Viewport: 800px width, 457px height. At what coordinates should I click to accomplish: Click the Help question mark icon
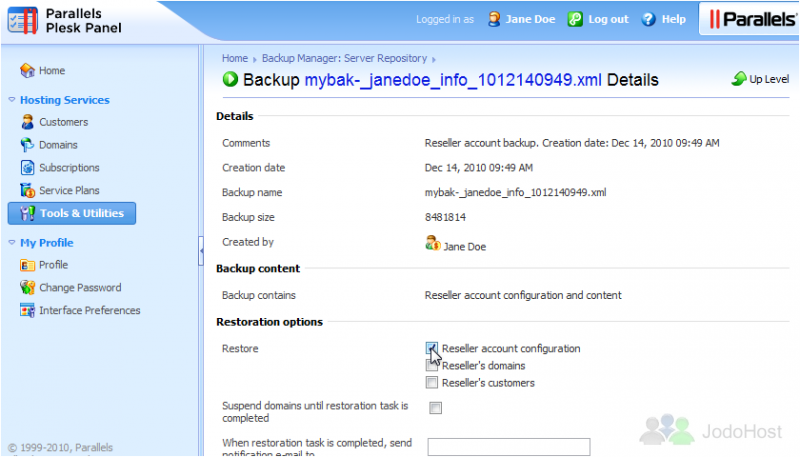point(648,19)
